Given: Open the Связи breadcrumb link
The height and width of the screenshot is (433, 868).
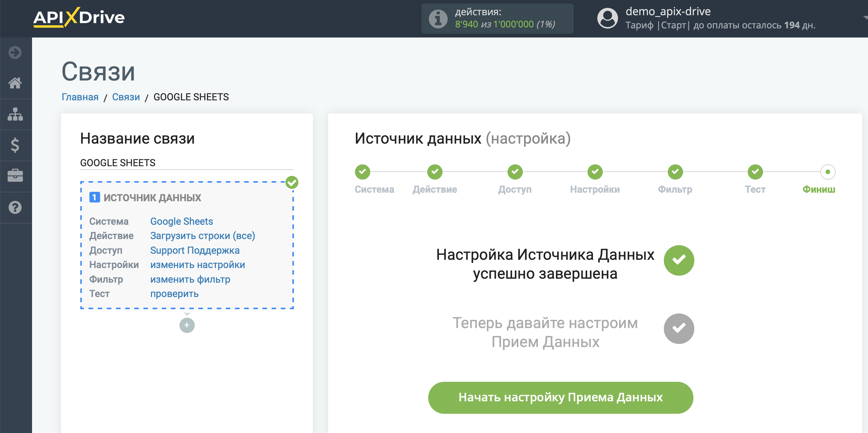Looking at the screenshot, I should (126, 97).
